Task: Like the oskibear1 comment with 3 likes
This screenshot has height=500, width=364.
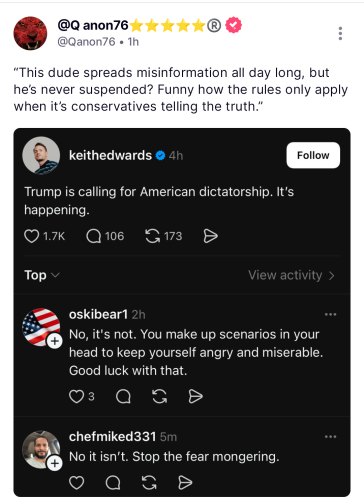Action: (x=76, y=397)
